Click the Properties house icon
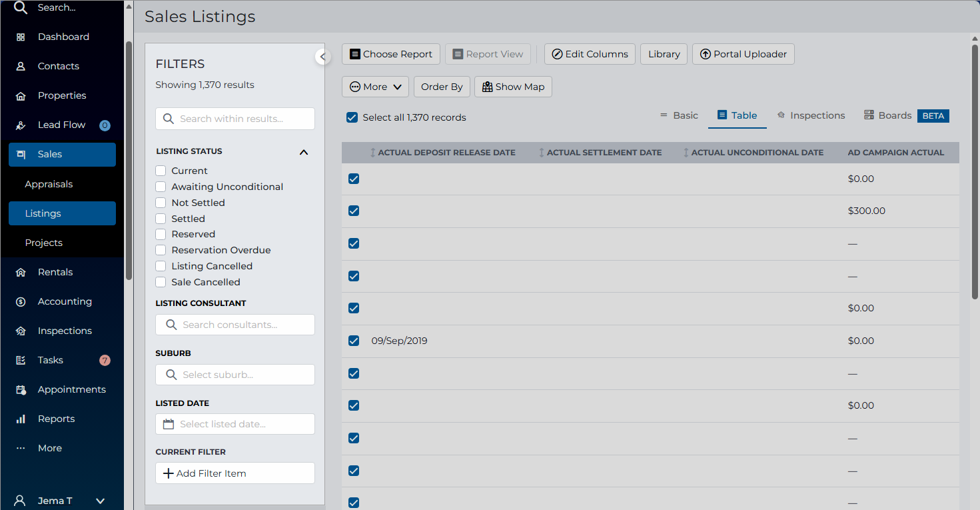The height and width of the screenshot is (510, 980). coord(21,96)
